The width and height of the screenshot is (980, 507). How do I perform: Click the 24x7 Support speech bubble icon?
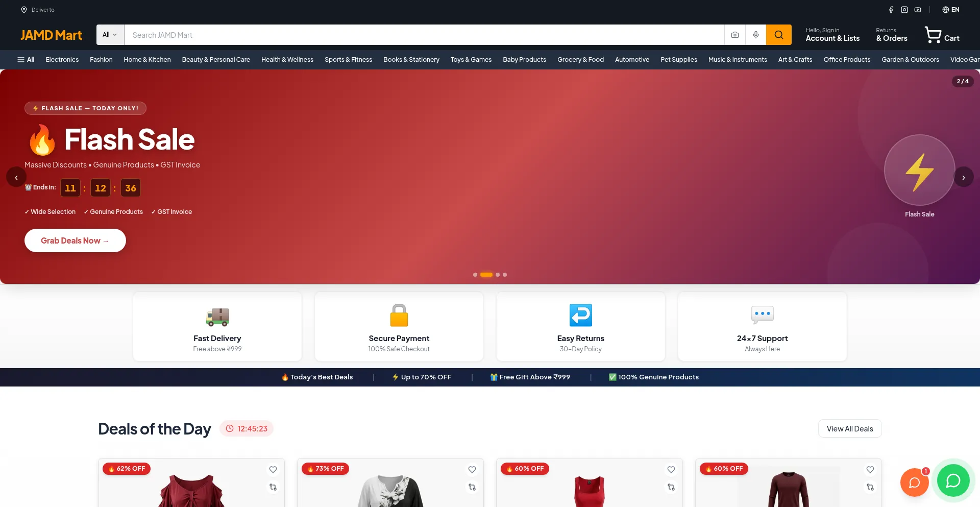763,315
